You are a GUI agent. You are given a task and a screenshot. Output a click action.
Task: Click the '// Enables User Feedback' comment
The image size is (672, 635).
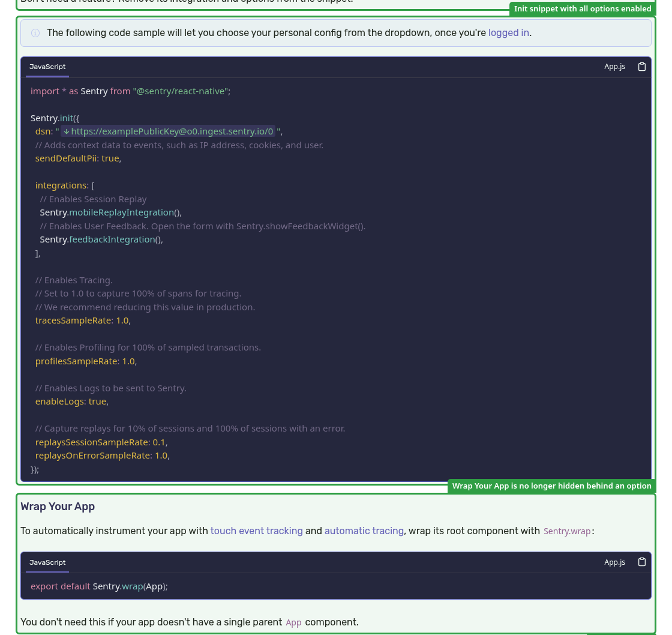(x=203, y=226)
